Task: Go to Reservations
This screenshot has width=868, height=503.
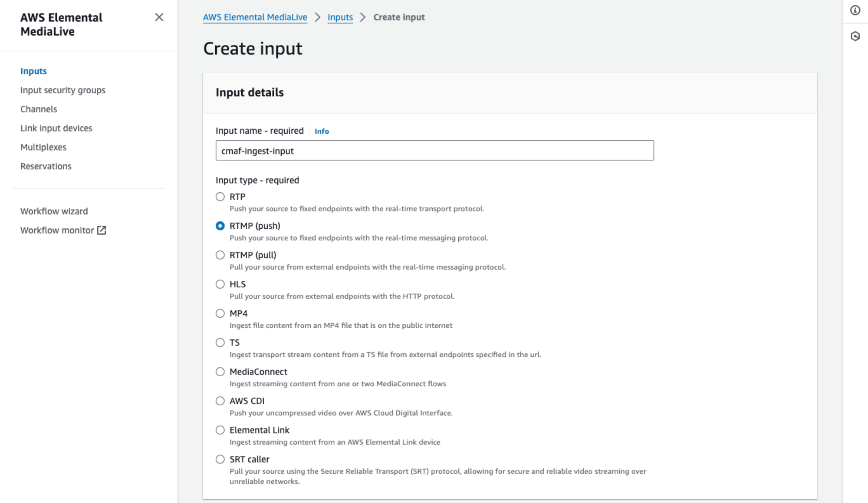Action: pyautogui.click(x=46, y=167)
